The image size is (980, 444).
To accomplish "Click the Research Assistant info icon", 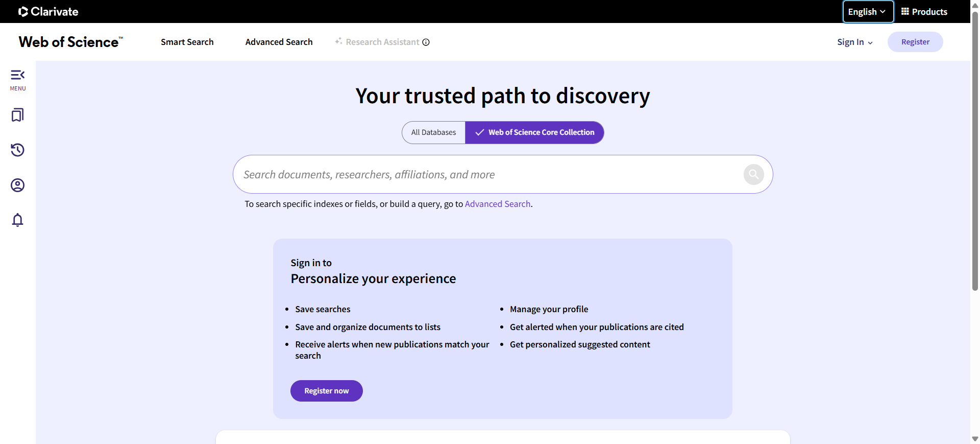I will point(426,42).
